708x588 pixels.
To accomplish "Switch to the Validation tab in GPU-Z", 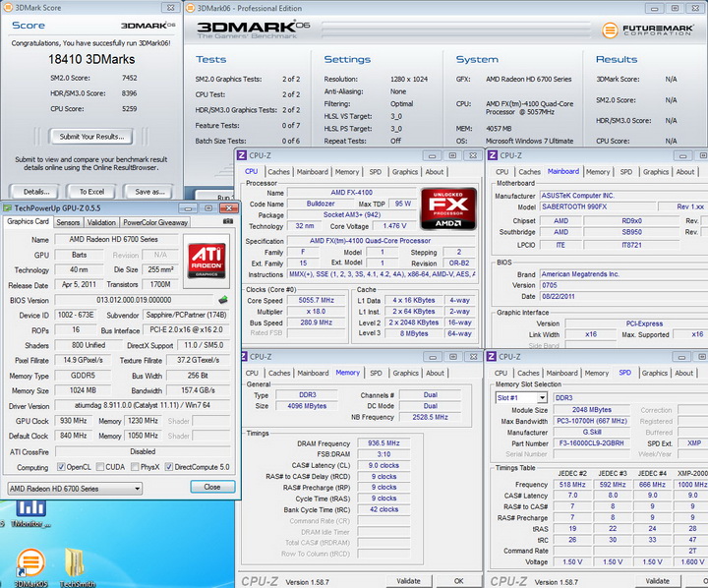I will [x=101, y=222].
